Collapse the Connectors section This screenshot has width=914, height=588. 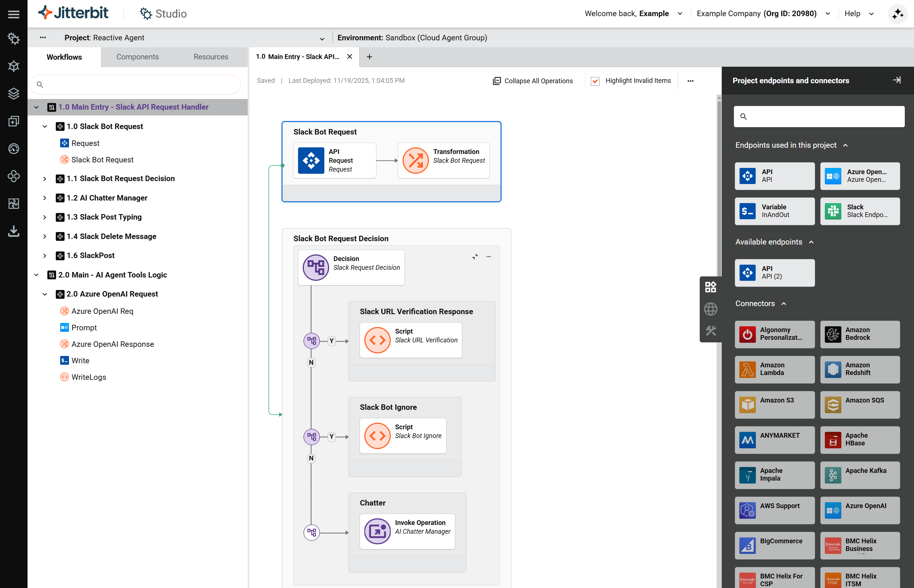pyautogui.click(x=784, y=304)
